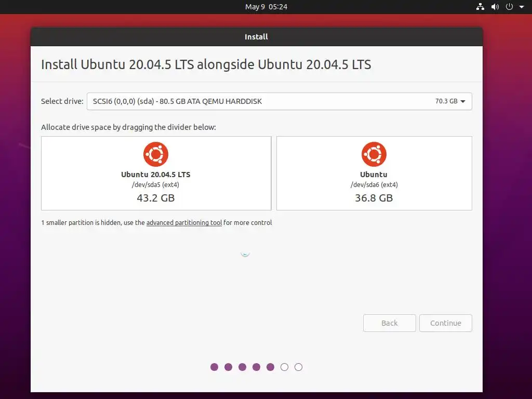Click the Ubuntu logo above /dev/sda5

(x=156, y=154)
